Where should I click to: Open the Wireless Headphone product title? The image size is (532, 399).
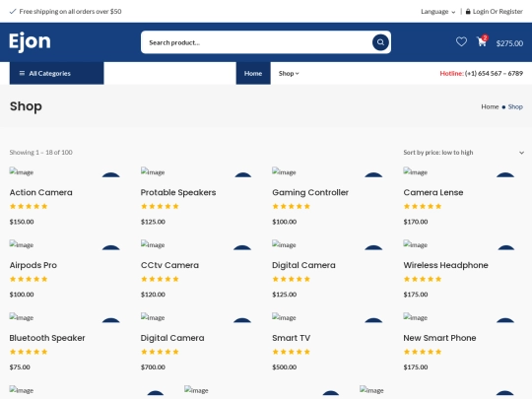point(445,265)
